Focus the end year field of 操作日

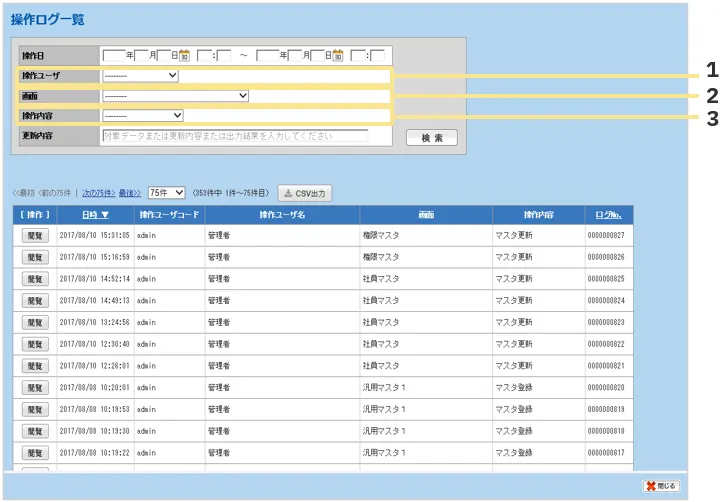tap(268, 56)
